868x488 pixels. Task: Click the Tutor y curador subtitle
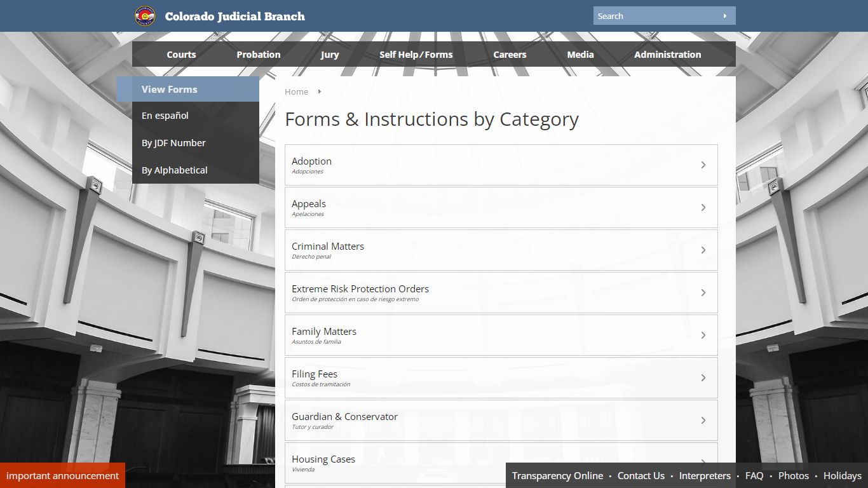[x=313, y=427]
